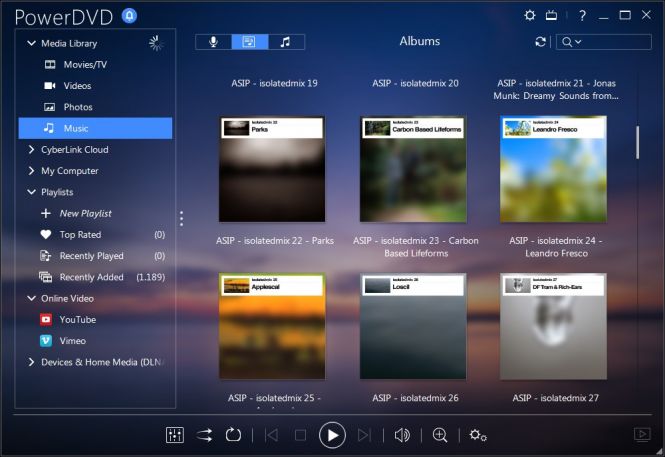This screenshot has height=457, width=665.
Task: Expand My Computer
Action: tap(31, 171)
